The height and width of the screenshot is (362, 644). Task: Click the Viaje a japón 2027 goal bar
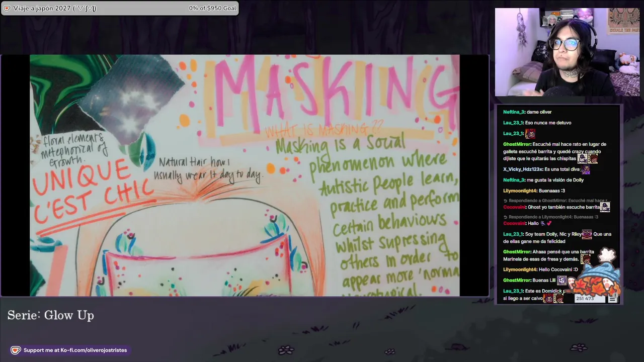click(120, 8)
